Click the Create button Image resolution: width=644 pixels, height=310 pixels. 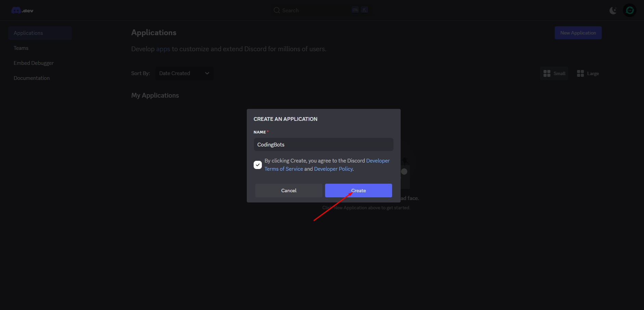tap(359, 191)
